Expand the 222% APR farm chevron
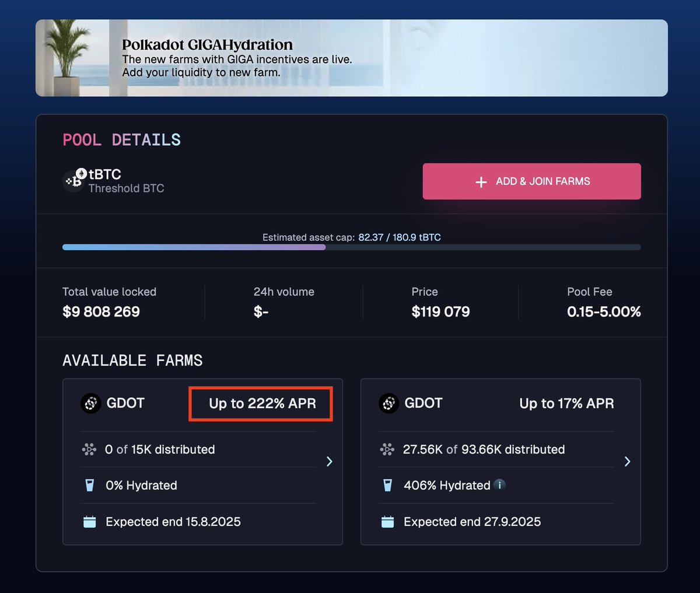700x593 pixels. 330,462
